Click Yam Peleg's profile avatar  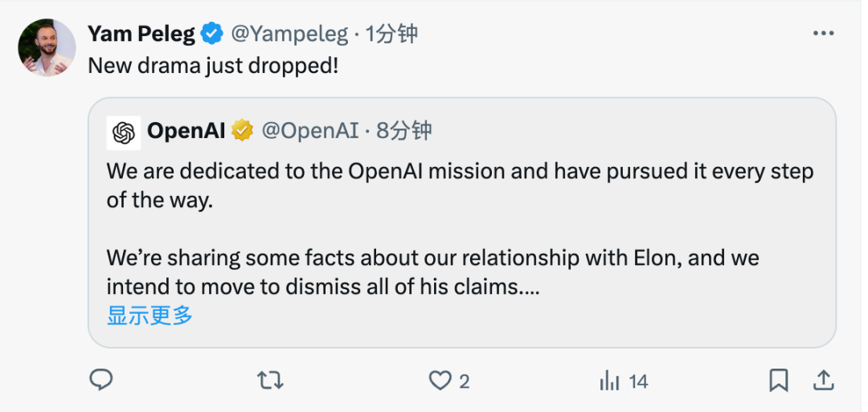click(47, 48)
